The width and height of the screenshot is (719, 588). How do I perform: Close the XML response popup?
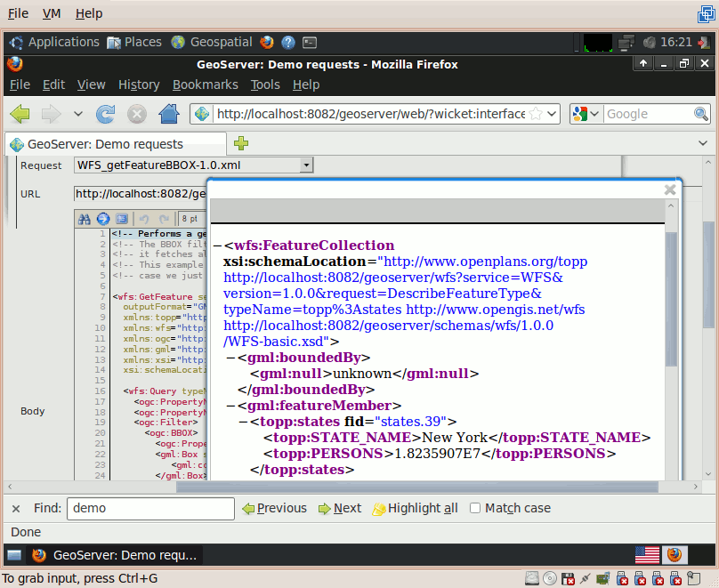pos(670,189)
